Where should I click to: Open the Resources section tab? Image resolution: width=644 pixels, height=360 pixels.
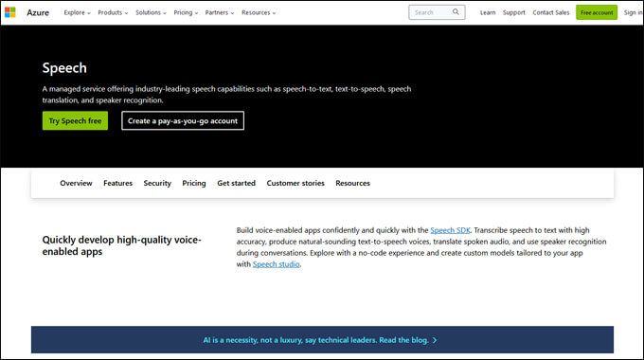[x=353, y=183]
